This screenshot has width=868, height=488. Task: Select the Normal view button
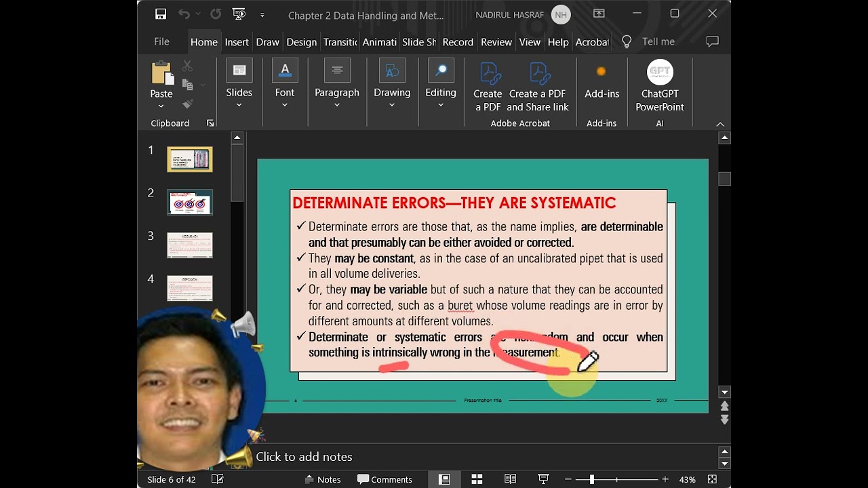click(x=444, y=479)
